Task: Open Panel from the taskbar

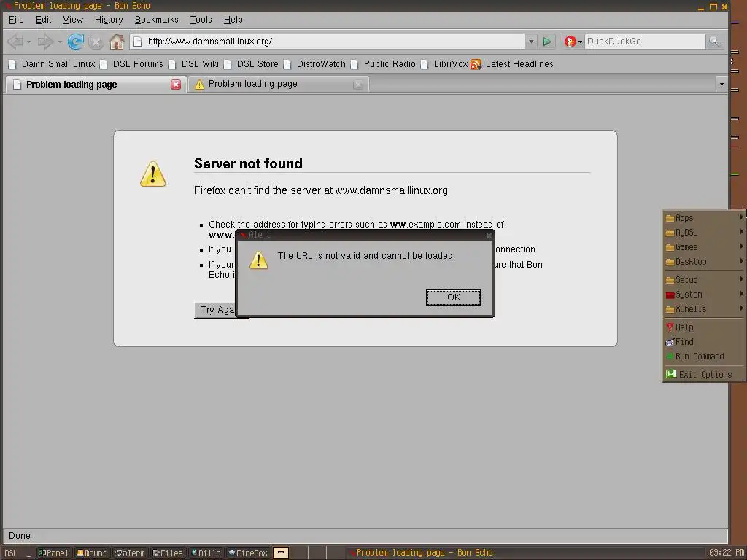Action: [x=54, y=553]
